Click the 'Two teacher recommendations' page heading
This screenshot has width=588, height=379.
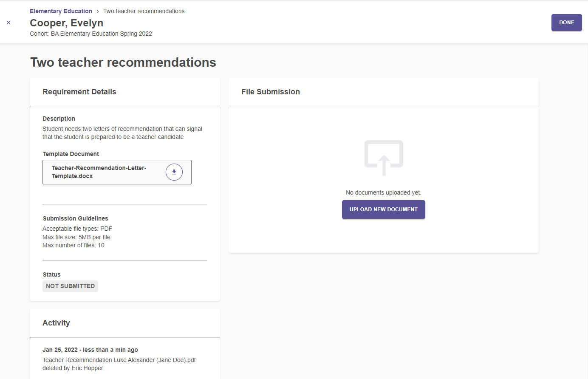coord(123,62)
